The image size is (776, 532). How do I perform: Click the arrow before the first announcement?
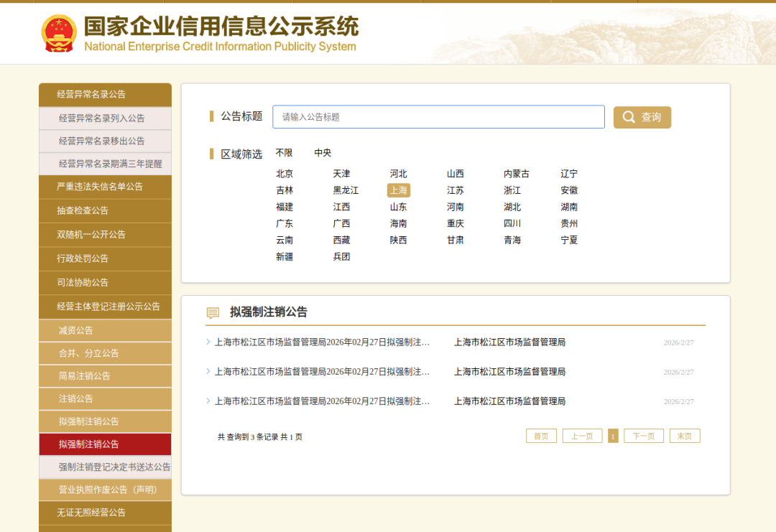208,342
